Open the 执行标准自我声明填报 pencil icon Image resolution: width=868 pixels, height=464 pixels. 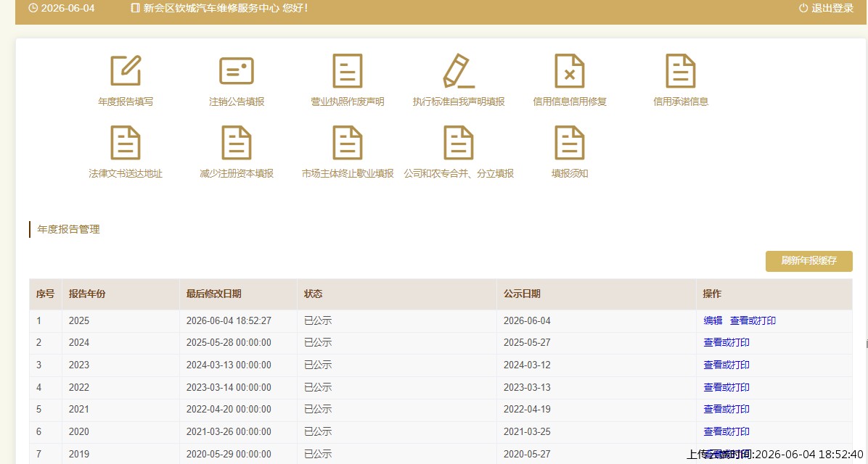coord(459,71)
